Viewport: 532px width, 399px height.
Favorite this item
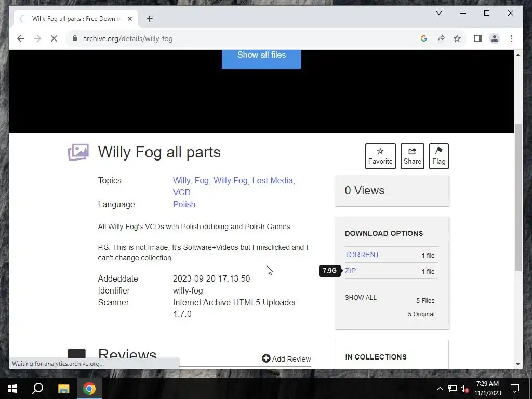coord(380,156)
